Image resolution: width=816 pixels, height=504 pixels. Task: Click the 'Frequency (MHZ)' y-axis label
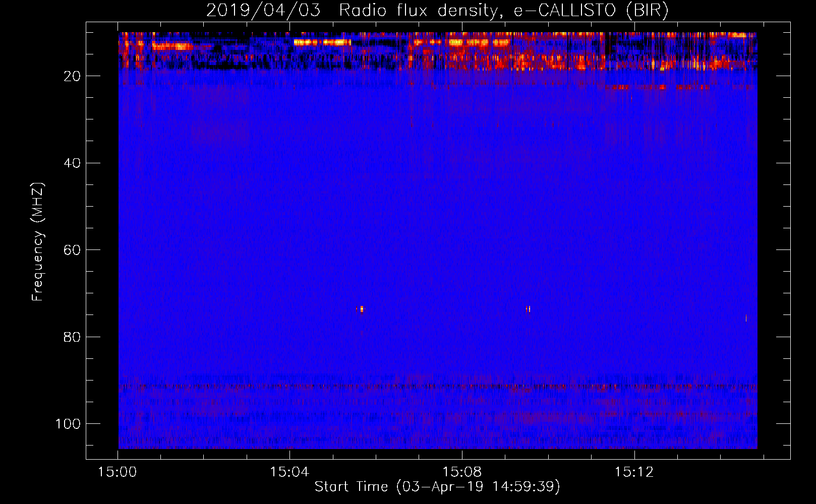tap(38, 242)
